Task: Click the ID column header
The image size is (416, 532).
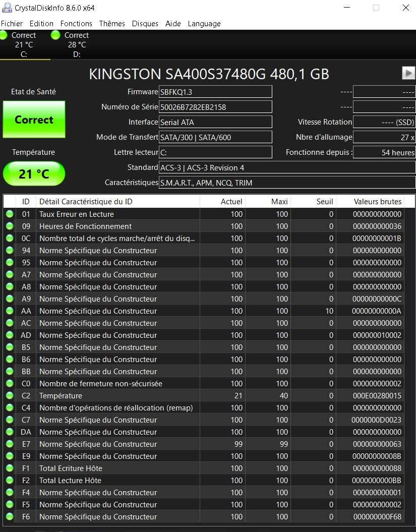Action: (26, 202)
